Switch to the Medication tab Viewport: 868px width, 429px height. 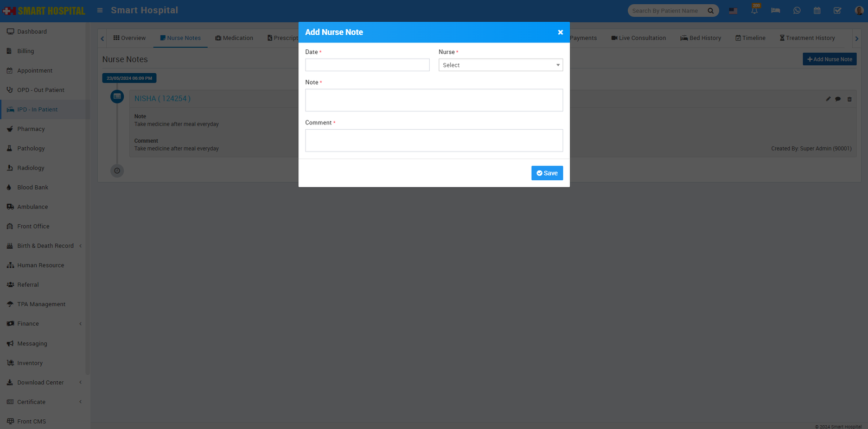pos(234,38)
